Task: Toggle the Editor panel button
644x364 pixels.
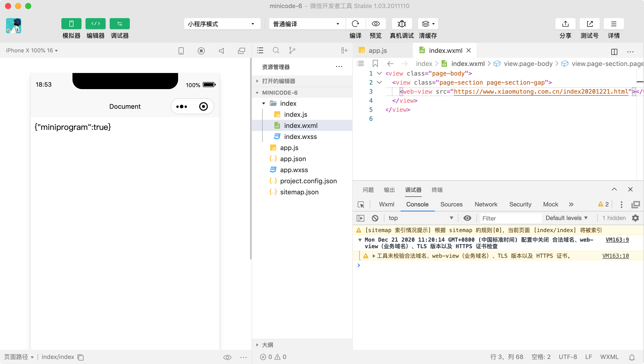Action: pyautogui.click(x=95, y=24)
